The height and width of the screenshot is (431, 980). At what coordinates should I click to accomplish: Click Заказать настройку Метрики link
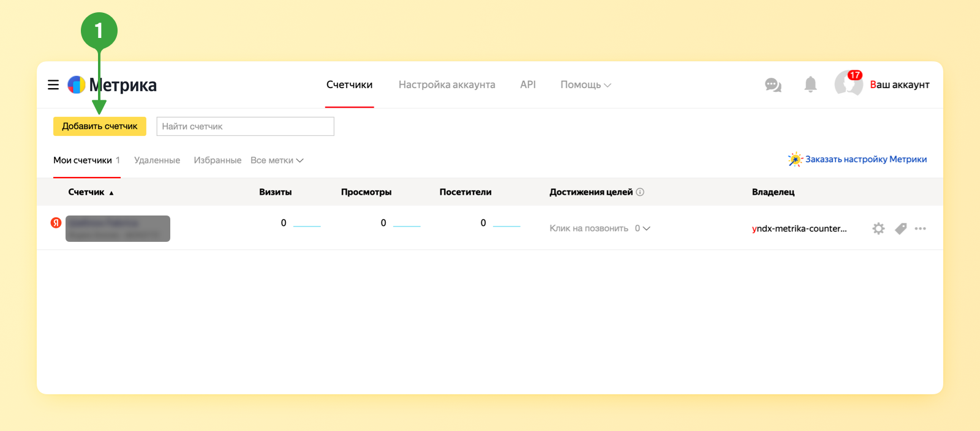pyautogui.click(x=865, y=159)
